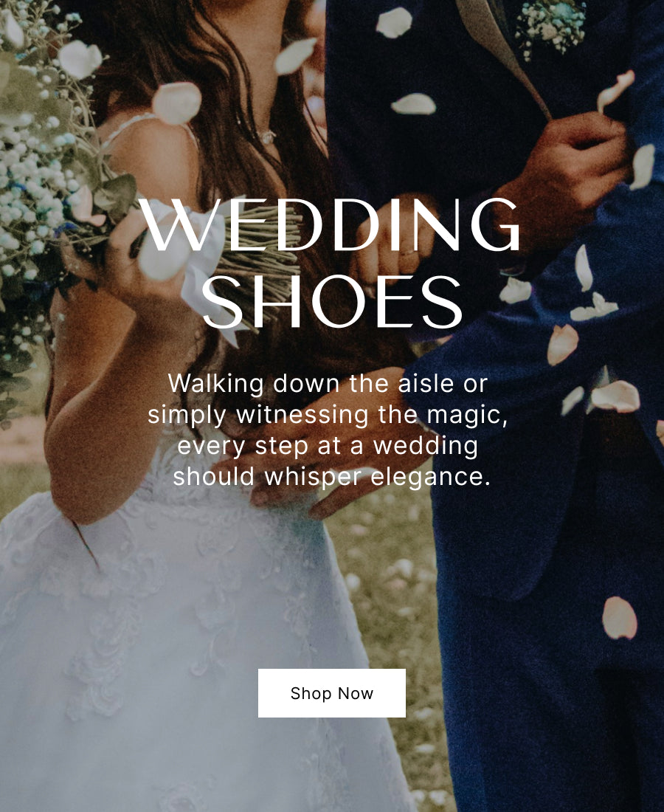
Task: Click the WEDDING heading word
Action: [330, 225]
